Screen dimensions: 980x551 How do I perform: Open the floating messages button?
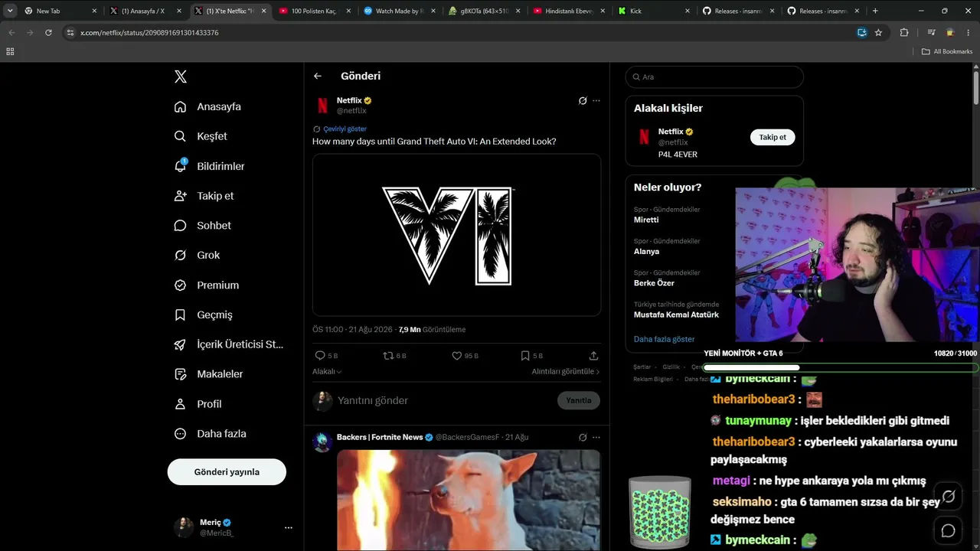pyautogui.click(x=949, y=530)
